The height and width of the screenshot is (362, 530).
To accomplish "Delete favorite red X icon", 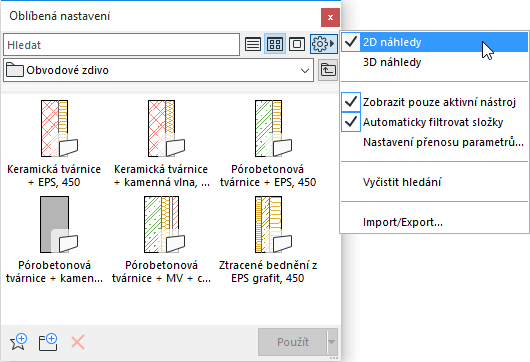I will pyautogui.click(x=78, y=342).
